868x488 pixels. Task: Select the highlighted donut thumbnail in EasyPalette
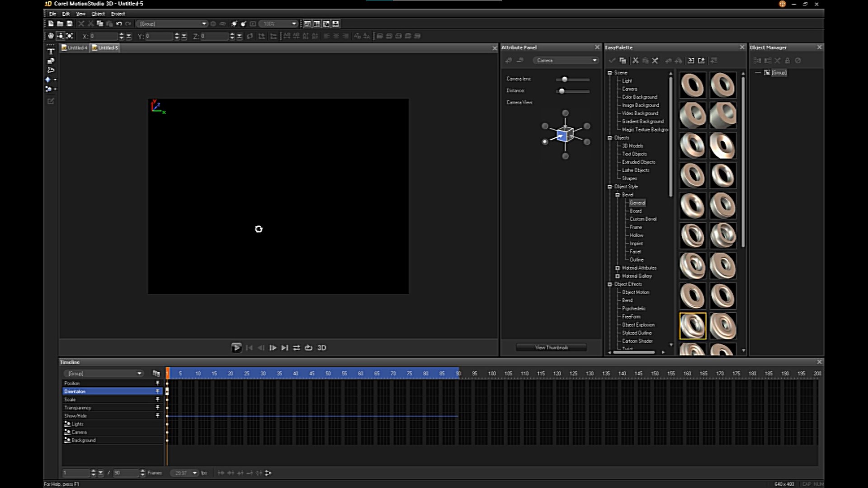[x=693, y=326]
